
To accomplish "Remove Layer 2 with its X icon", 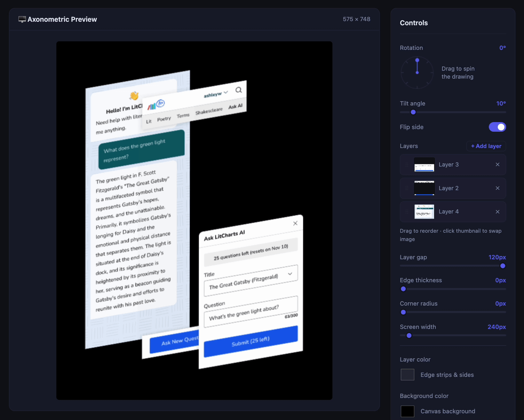I will [497, 188].
